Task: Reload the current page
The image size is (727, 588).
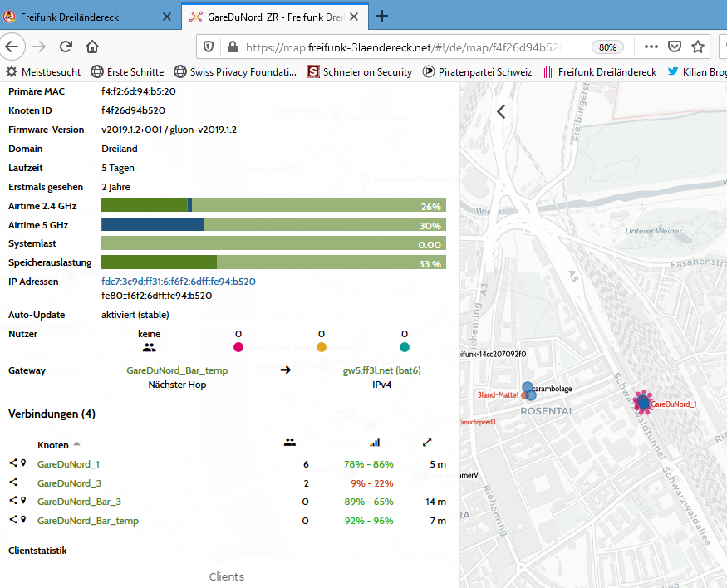Action: click(66, 47)
